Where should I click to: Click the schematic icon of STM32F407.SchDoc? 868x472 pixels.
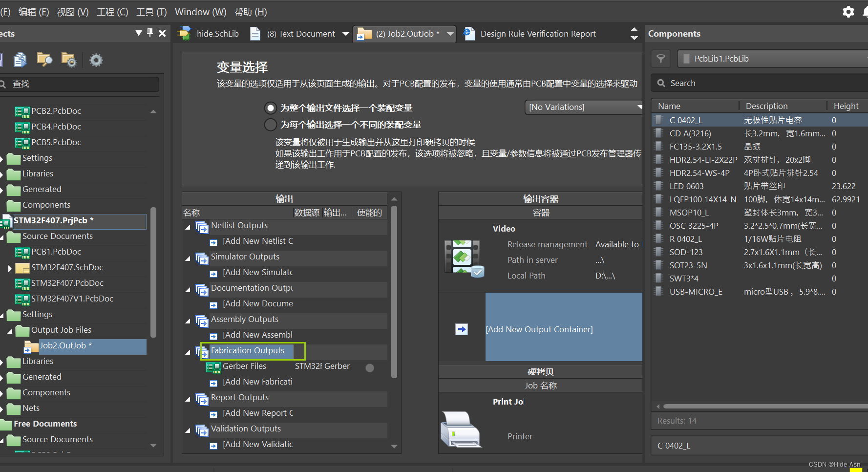pos(22,268)
